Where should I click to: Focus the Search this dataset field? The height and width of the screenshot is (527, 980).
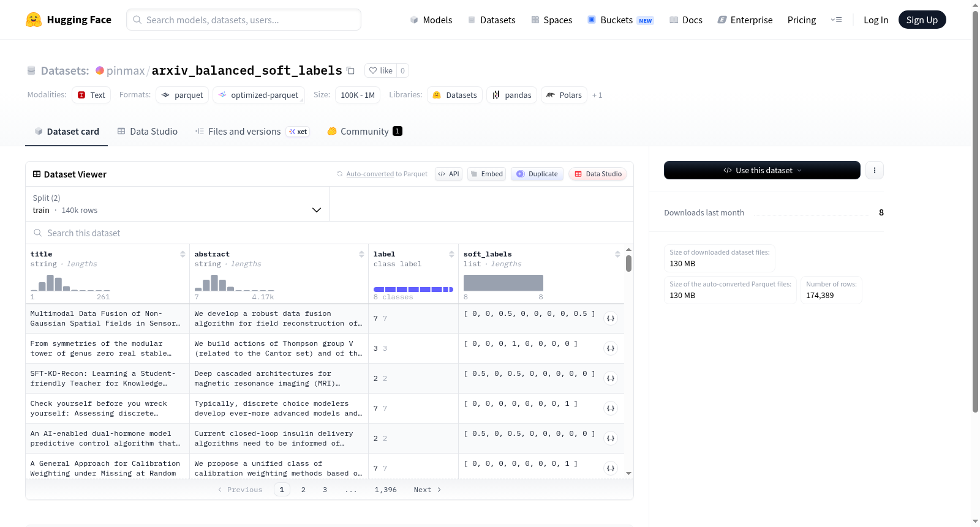pos(330,233)
